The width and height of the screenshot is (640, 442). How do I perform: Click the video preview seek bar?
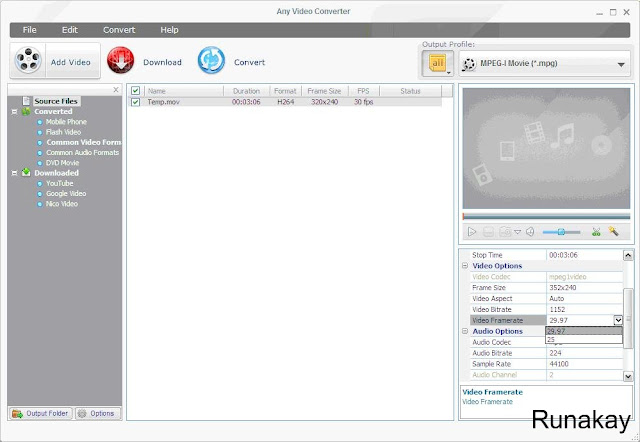[546, 216]
